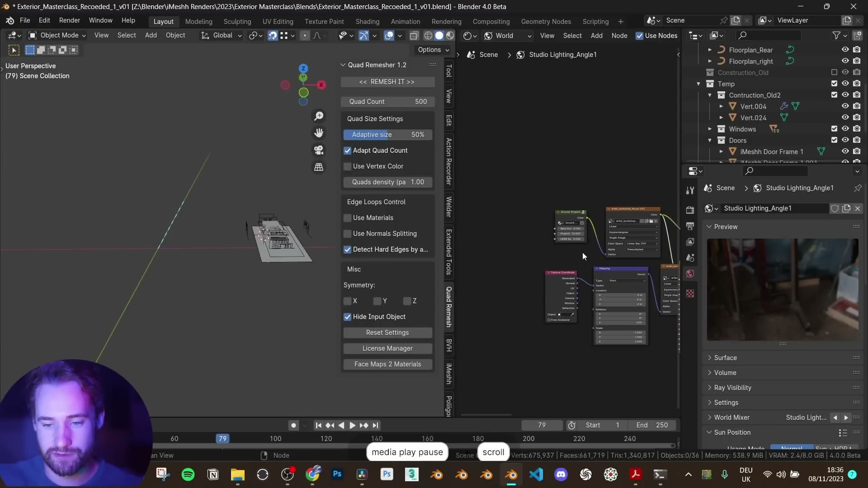
Task: Enable Use Materials checkbox
Action: pos(347,218)
